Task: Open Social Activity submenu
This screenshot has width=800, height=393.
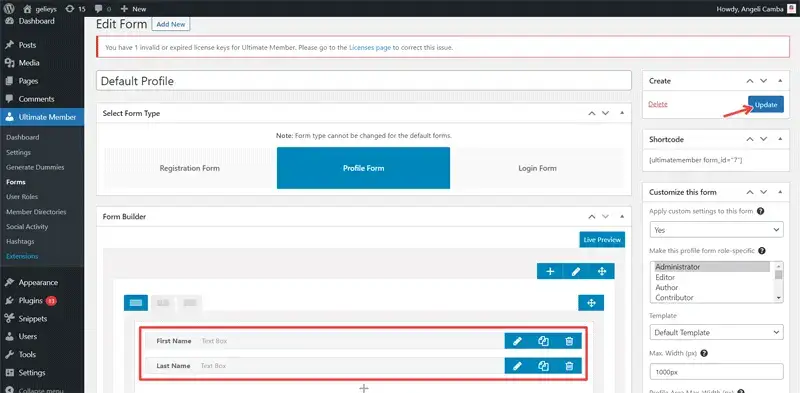Action: (x=27, y=227)
